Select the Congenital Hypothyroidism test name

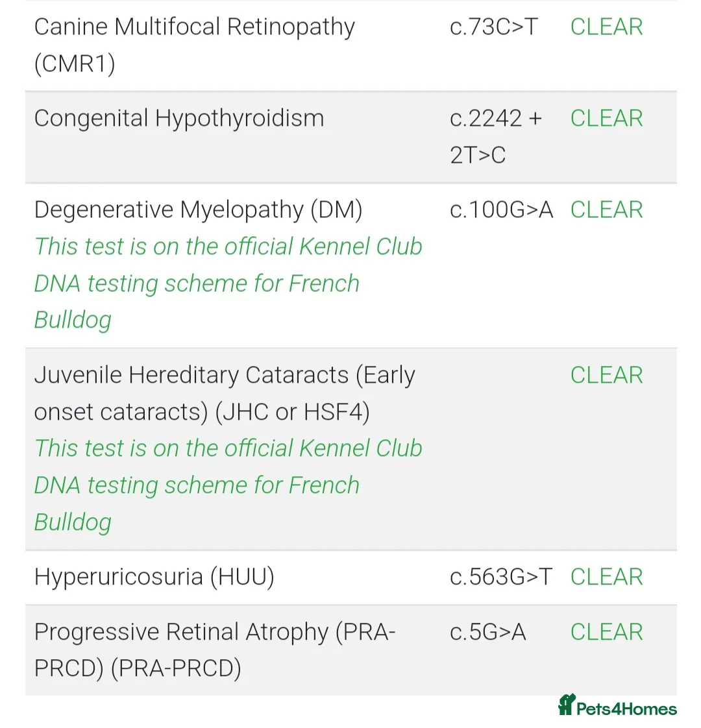pyautogui.click(x=178, y=118)
